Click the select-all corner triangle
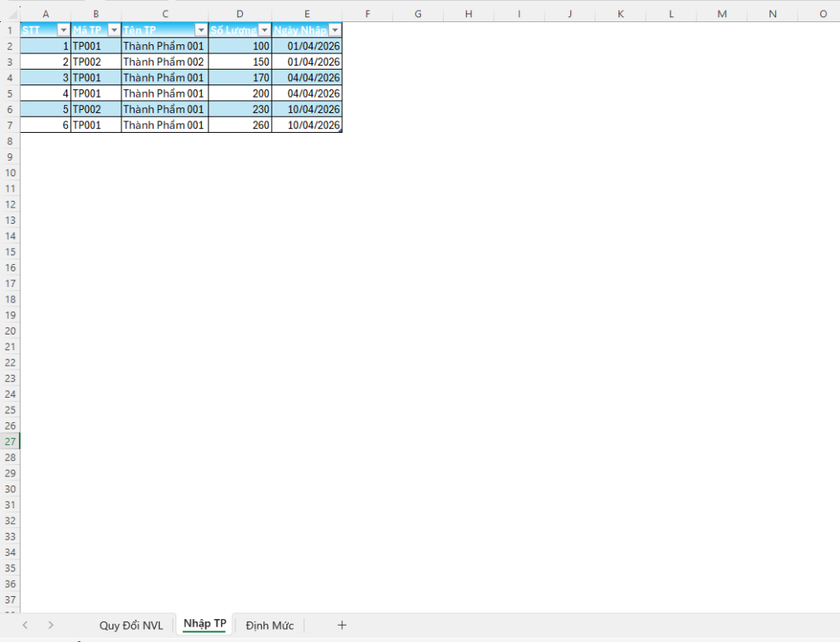The width and height of the screenshot is (840, 642). click(10, 13)
